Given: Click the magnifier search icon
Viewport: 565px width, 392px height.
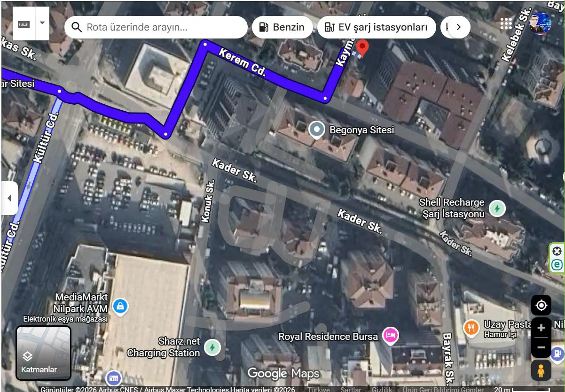Looking at the screenshot, I should point(77,27).
